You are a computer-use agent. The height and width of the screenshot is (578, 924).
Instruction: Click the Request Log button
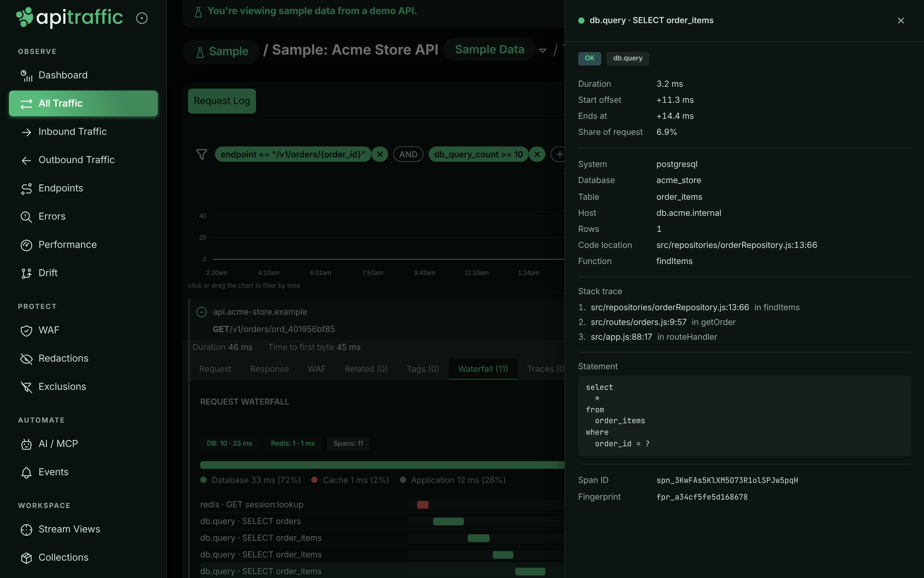point(222,101)
